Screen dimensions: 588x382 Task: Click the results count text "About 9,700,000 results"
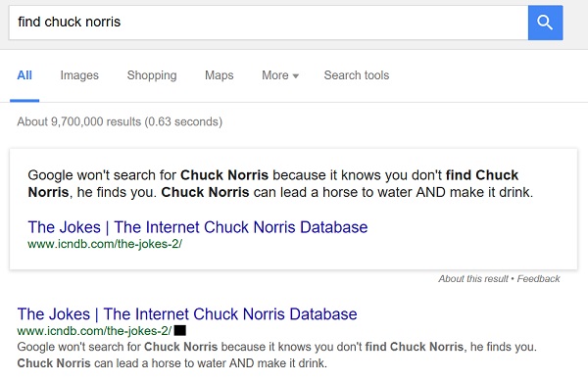[x=79, y=121]
